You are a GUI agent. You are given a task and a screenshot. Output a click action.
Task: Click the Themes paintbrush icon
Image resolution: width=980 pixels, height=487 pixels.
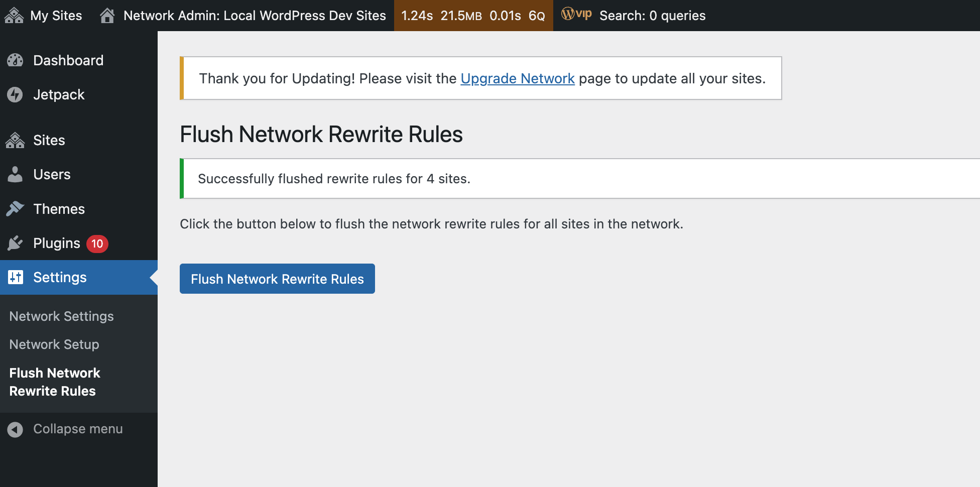pos(15,209)
